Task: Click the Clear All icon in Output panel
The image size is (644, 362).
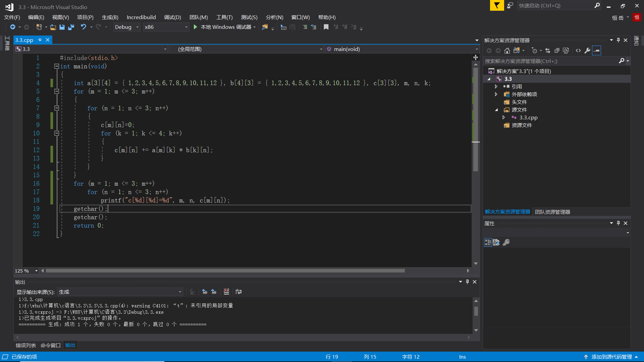Action: click(226, 292)
